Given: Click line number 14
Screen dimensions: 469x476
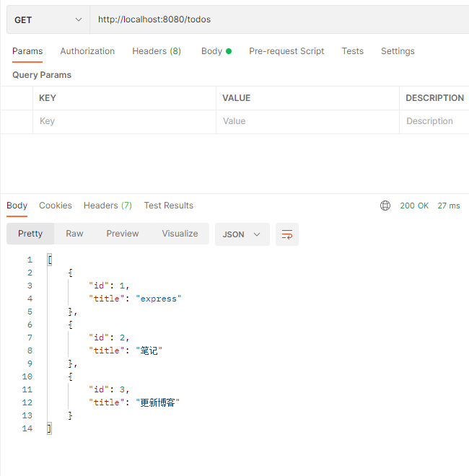Looking at the screenshot, I should coord(27,428).
